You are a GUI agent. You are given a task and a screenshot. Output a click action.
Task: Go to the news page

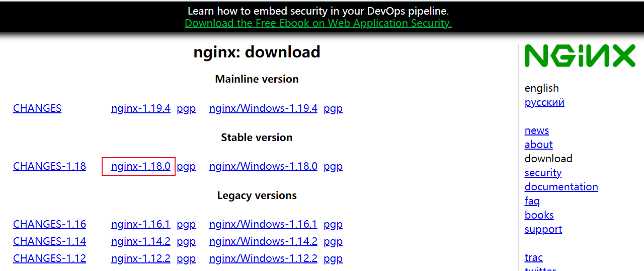537,130
